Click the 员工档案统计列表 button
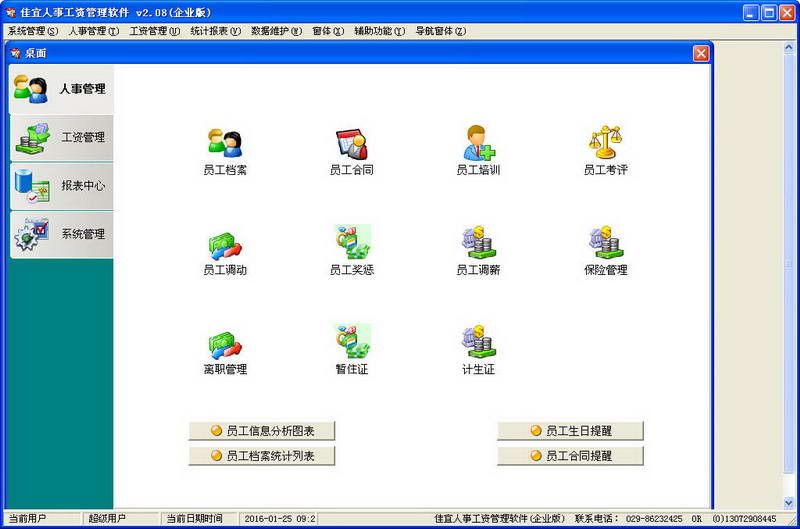Screen dimensions: 800x529 point(262,456)
